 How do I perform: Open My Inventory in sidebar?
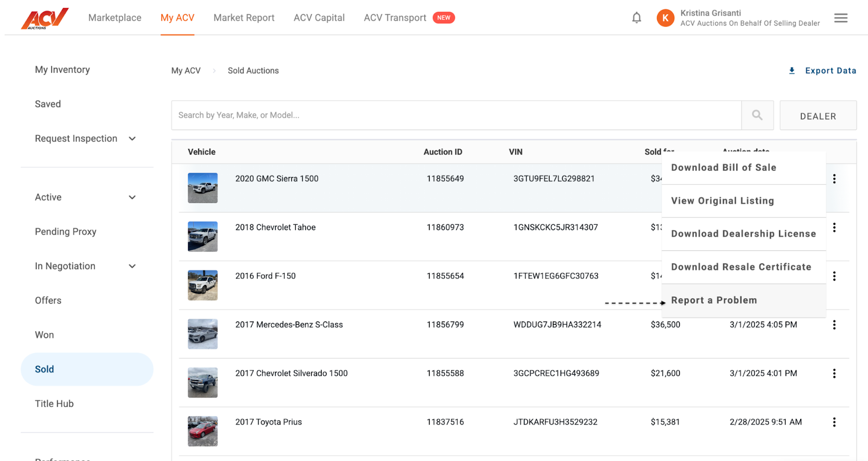(62, 70)
